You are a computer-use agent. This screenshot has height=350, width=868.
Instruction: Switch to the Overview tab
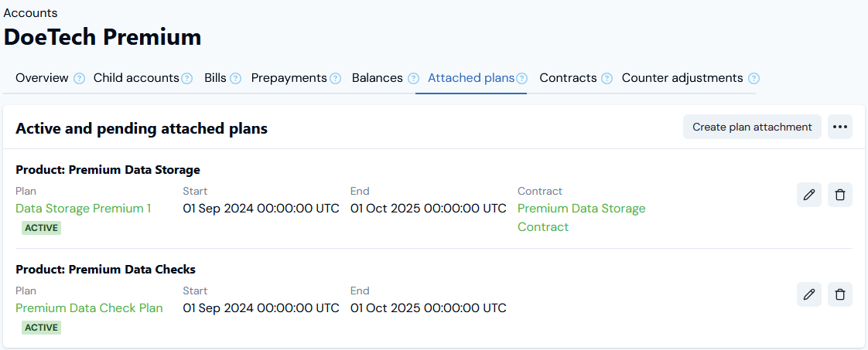(x=42, y=78)
